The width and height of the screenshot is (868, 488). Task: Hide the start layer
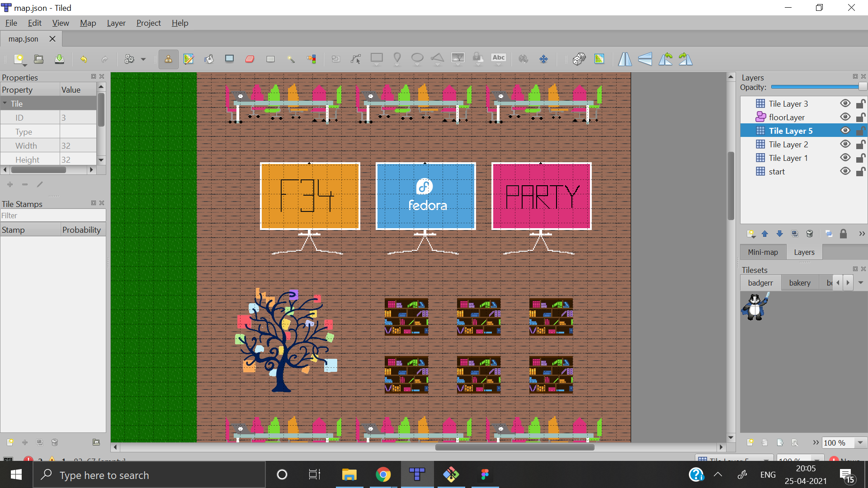pyautogui.click(x=845, y=171)
